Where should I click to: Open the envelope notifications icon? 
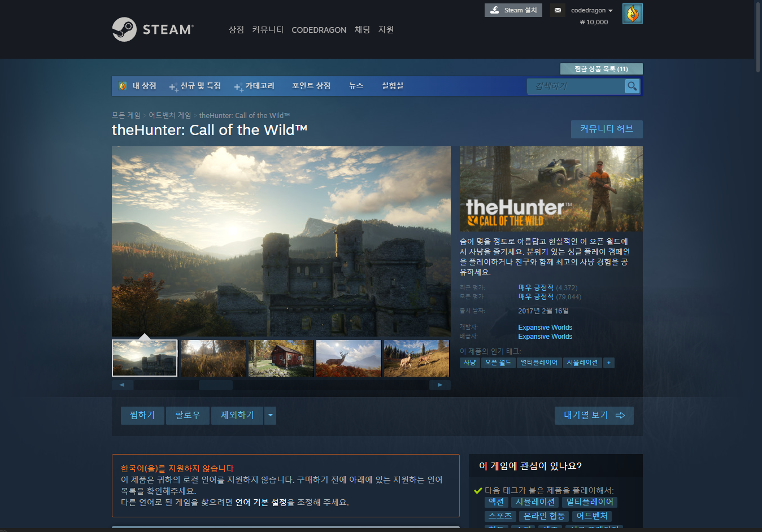[x=558, y=10]
